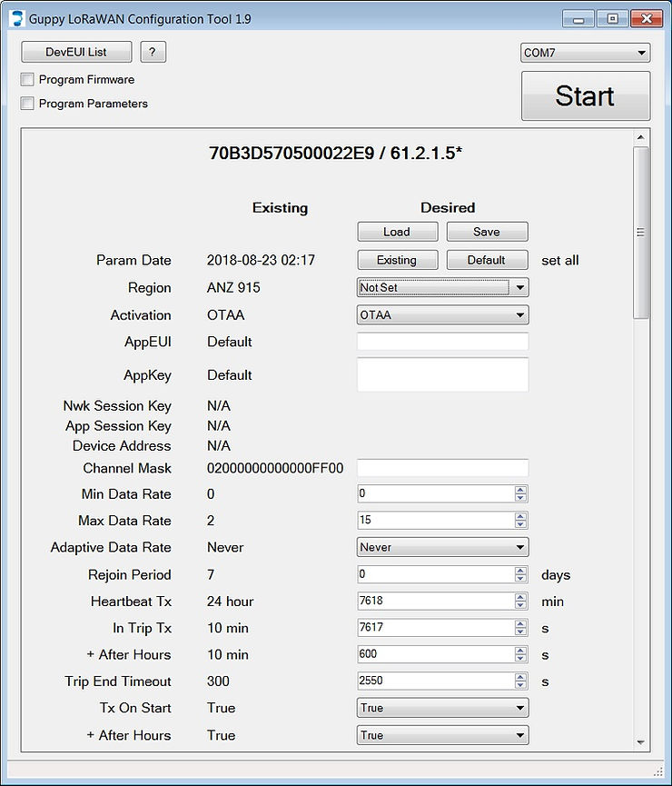
Task: Decrease the Rejoin Period days value
Action: pos(520,579)
